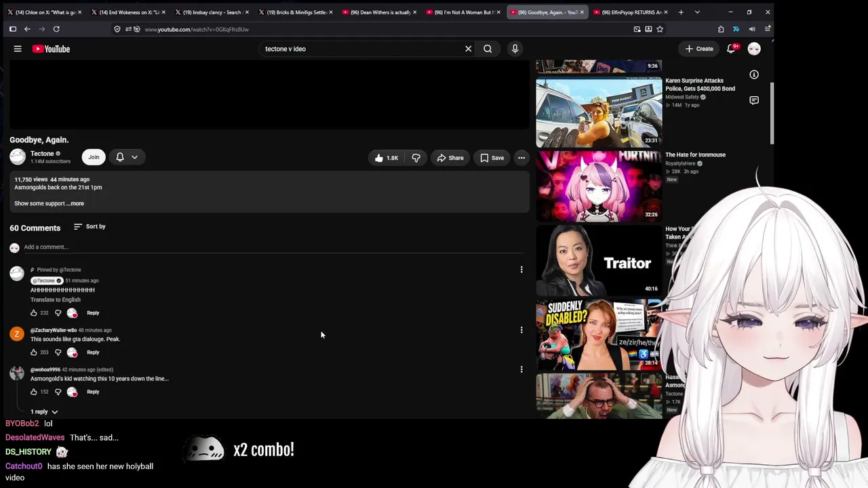Viewport: 868px width, 488px height.
Task: Open the comments panel icon in right rail
Action: tap(754, 100)
